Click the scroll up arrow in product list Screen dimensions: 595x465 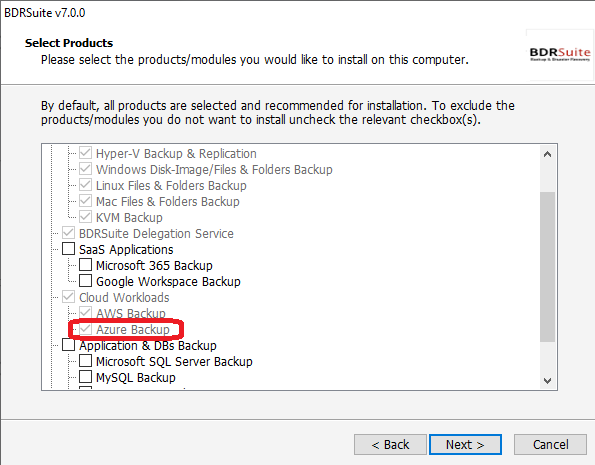[x=547, y=154]
